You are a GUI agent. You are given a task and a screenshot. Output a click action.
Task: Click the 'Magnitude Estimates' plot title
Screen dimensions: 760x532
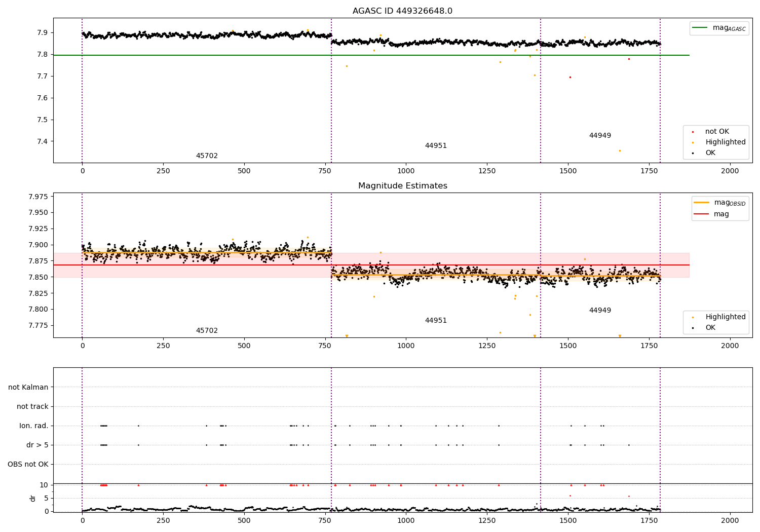pyautogui.click(x=402, y=186)
